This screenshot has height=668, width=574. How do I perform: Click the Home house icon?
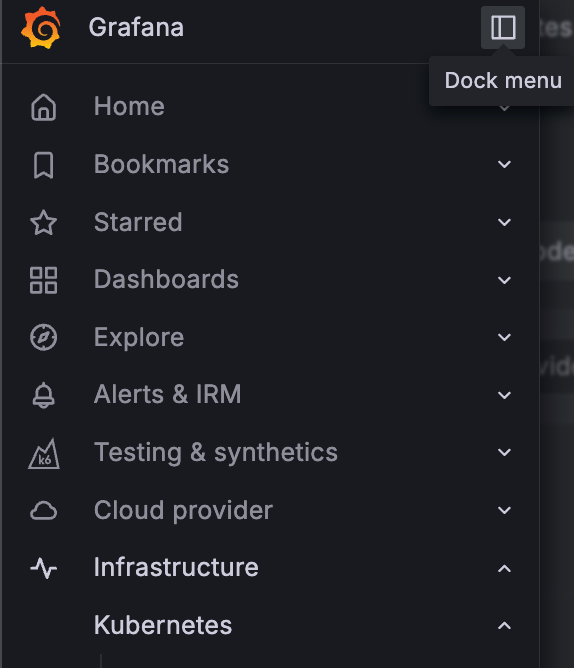(x=43, y=107)
